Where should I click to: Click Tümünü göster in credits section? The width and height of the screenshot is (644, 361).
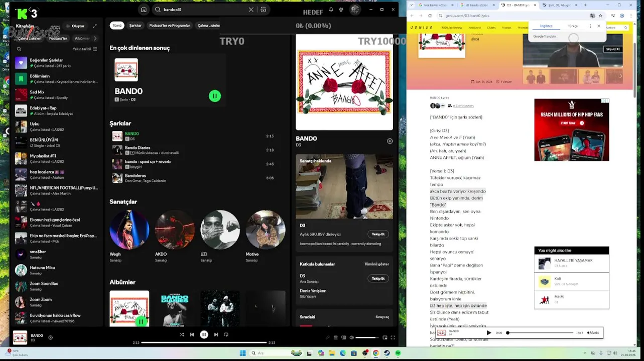376,264
